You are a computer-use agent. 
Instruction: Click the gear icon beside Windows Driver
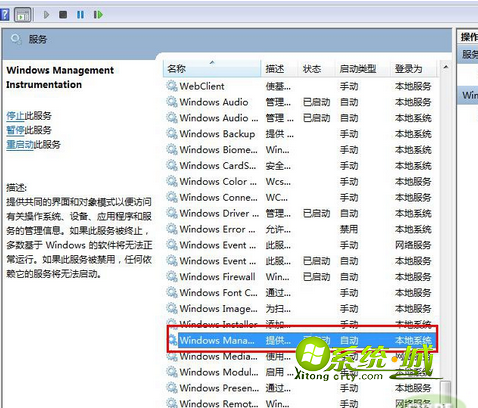pos(172,213)
